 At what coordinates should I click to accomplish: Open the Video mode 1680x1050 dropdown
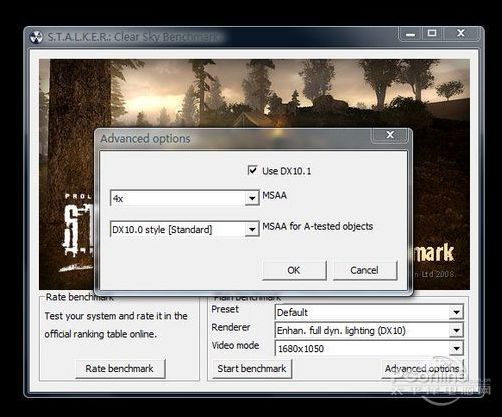pos(456,349)
